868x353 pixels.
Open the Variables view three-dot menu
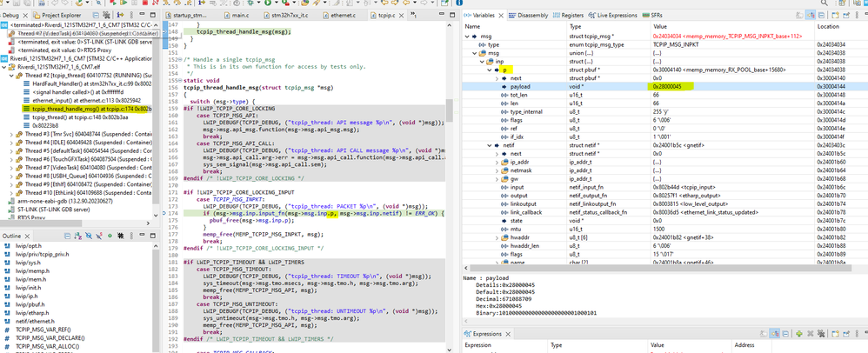tap(857, 15)
